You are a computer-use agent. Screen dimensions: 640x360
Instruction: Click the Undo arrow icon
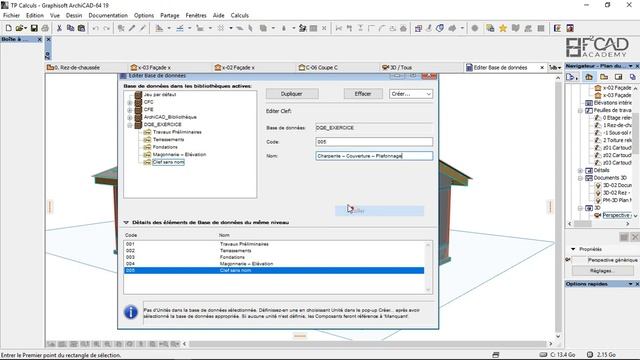tap(96, 28)
